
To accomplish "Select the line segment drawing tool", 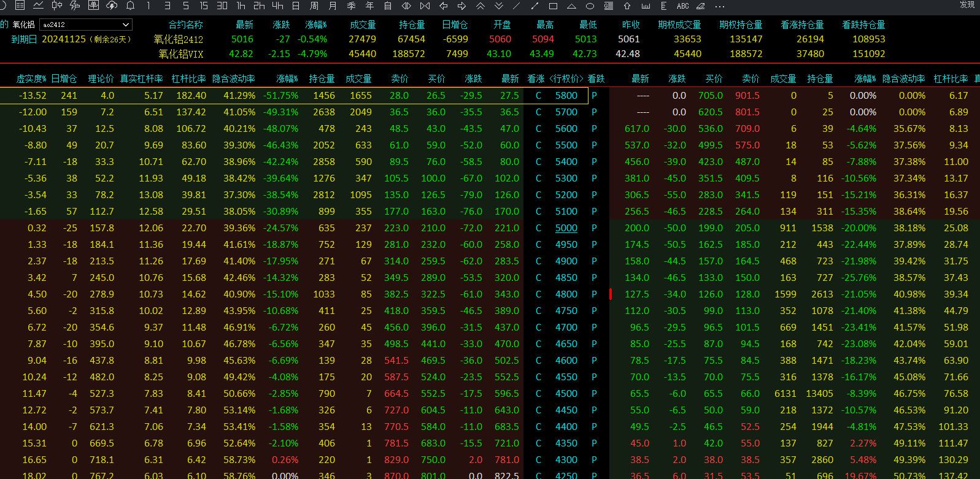I will pos(534,6).
